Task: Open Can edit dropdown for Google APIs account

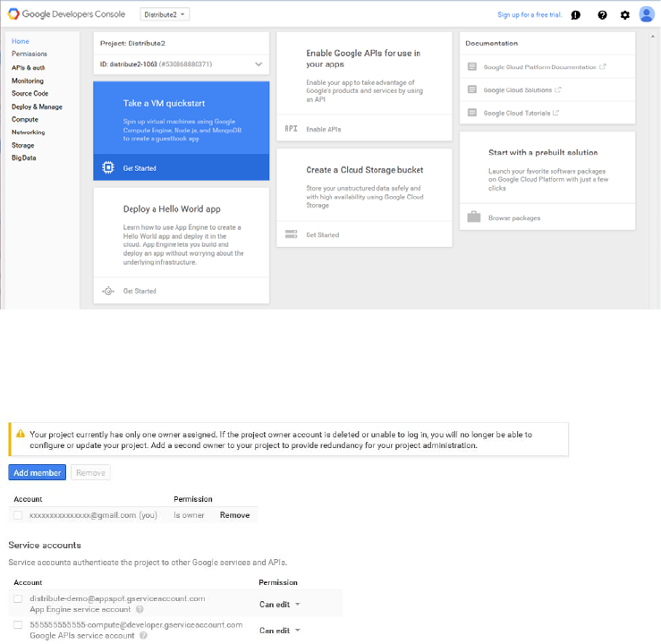Action: 279,631
